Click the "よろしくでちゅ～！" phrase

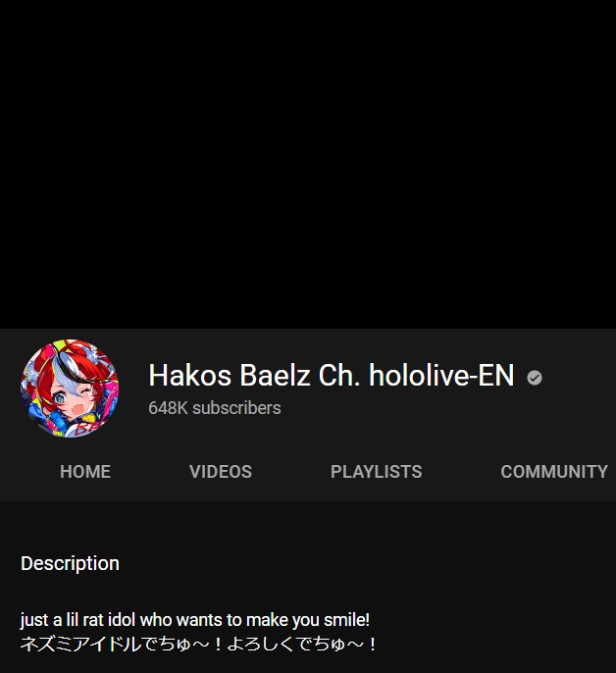click(302, 644)
